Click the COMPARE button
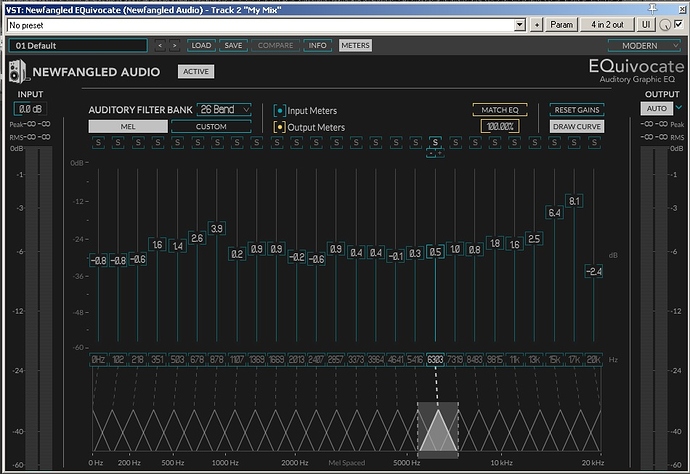This screenshot has width=690, height=474. point(275,45)
